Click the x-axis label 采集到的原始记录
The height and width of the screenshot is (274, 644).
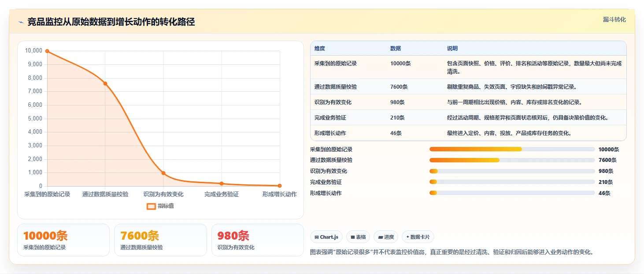[47, 195]
